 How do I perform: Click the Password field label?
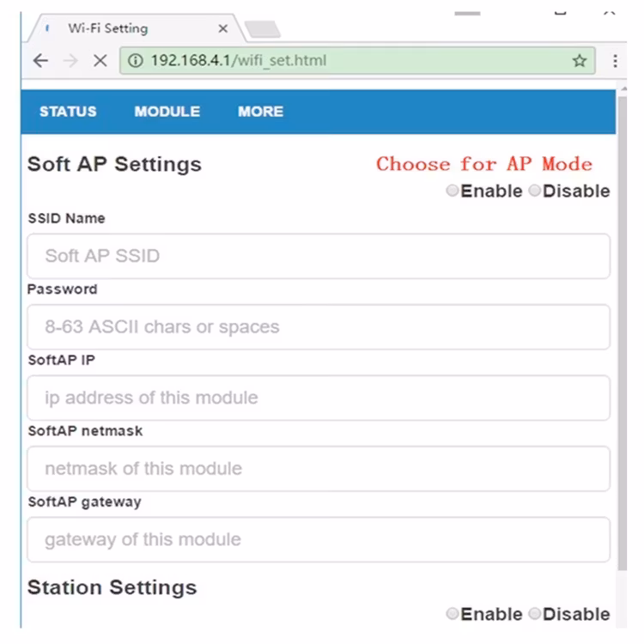(x=63, y=289)
